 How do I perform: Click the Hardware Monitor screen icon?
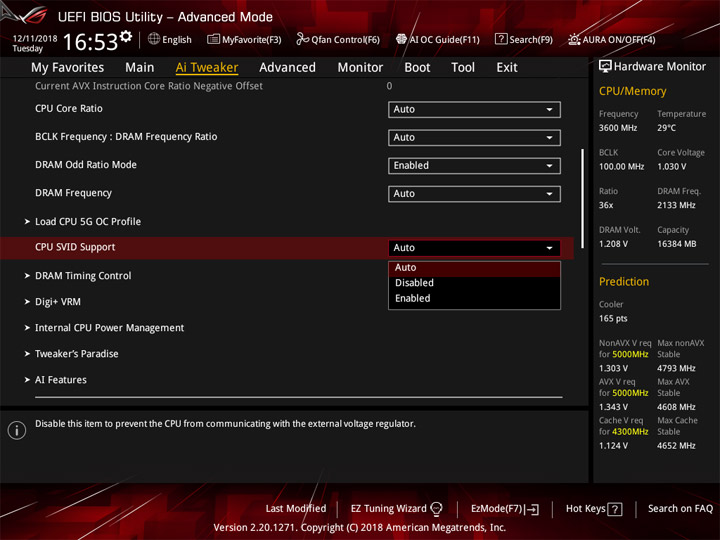[605, 66]
